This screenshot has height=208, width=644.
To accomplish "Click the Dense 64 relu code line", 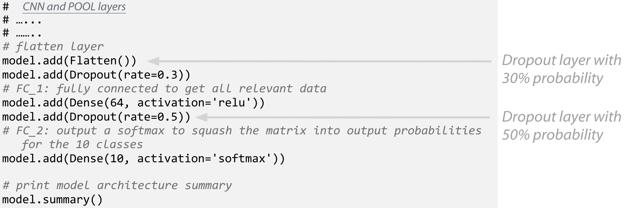I will [133, 103].
